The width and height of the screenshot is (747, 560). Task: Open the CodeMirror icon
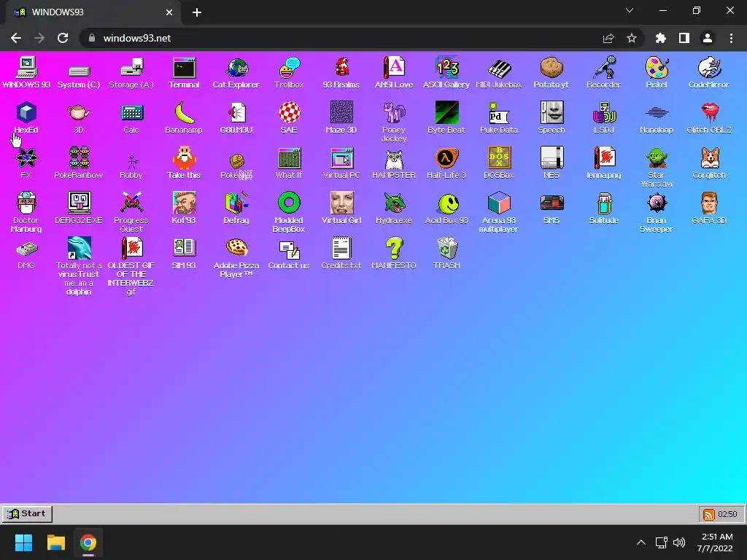(x=709, y=72)
